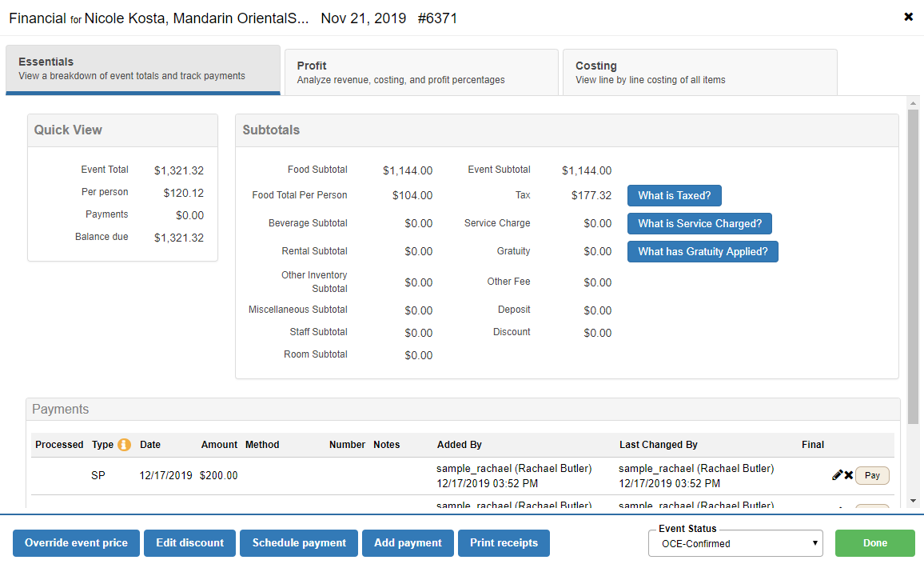Click the Quick View Payments value $0.00
The image size is (924, 568).
[x=189, y=215]
